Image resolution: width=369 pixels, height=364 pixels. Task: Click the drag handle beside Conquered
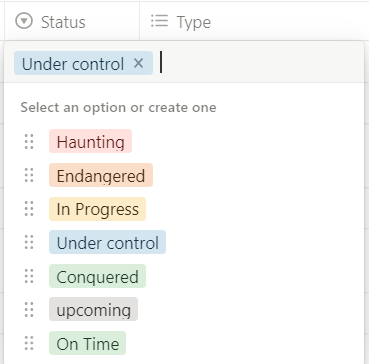[x=29, y=276]
